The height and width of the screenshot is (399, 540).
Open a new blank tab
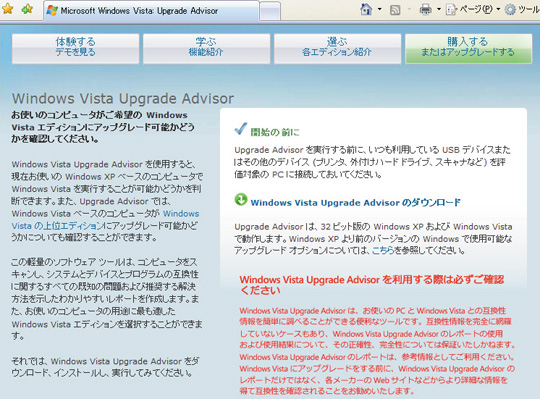[270, 12]
